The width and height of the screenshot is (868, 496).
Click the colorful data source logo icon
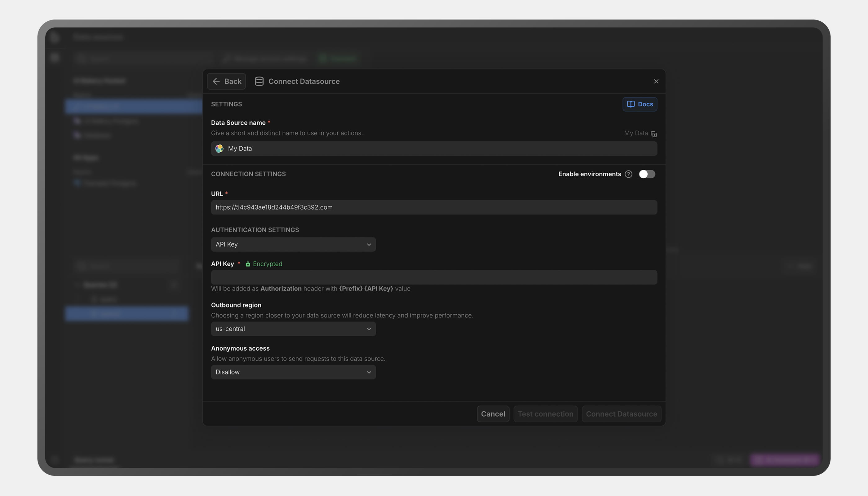pyautogui.click(x=219, y=148)
